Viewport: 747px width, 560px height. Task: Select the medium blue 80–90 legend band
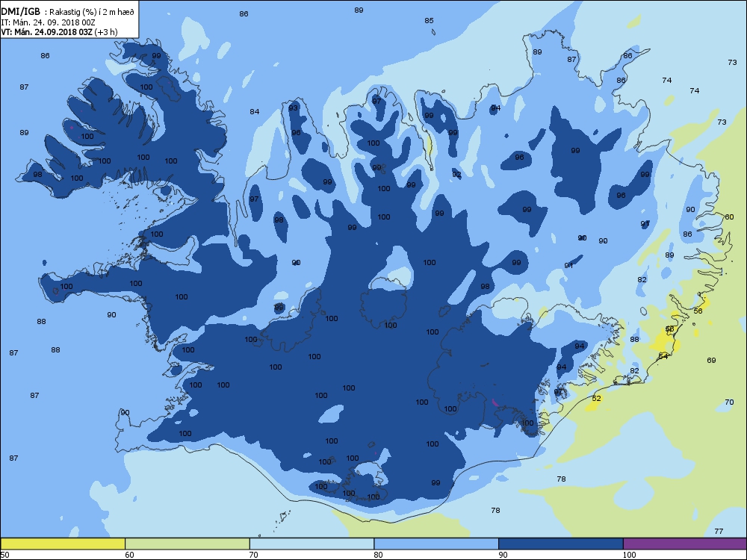436,544
